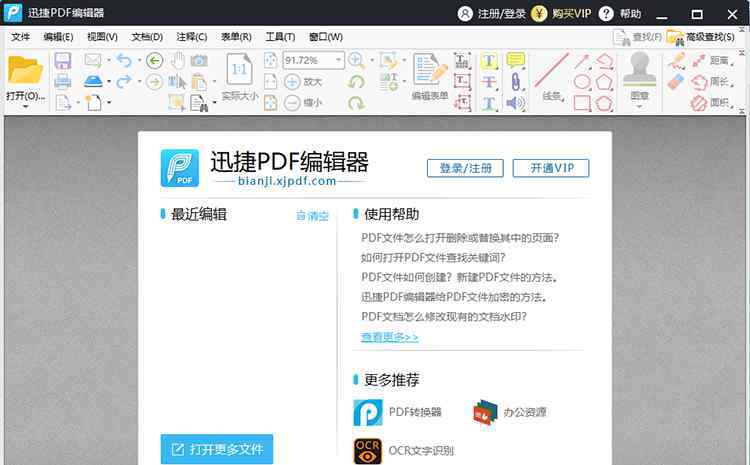This screenshot has height=465, width=750.
Task: Select the Area (面积) measure tool
Action: 712,103
